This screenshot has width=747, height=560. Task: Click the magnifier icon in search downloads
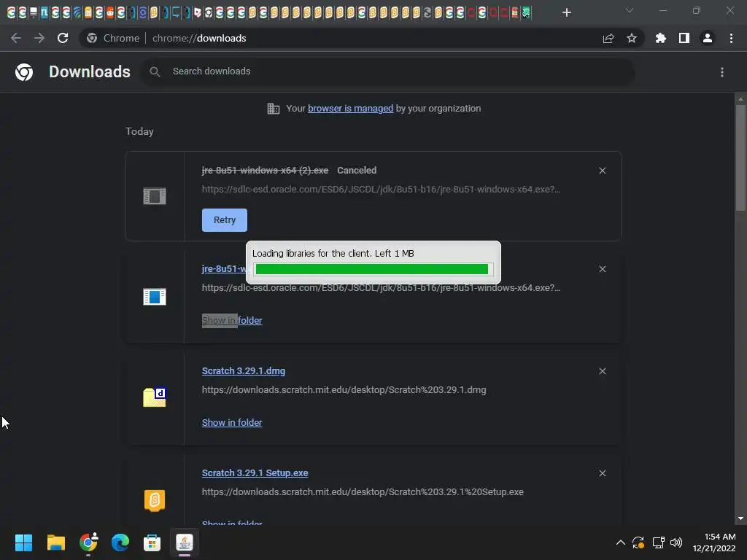point(155,71)
